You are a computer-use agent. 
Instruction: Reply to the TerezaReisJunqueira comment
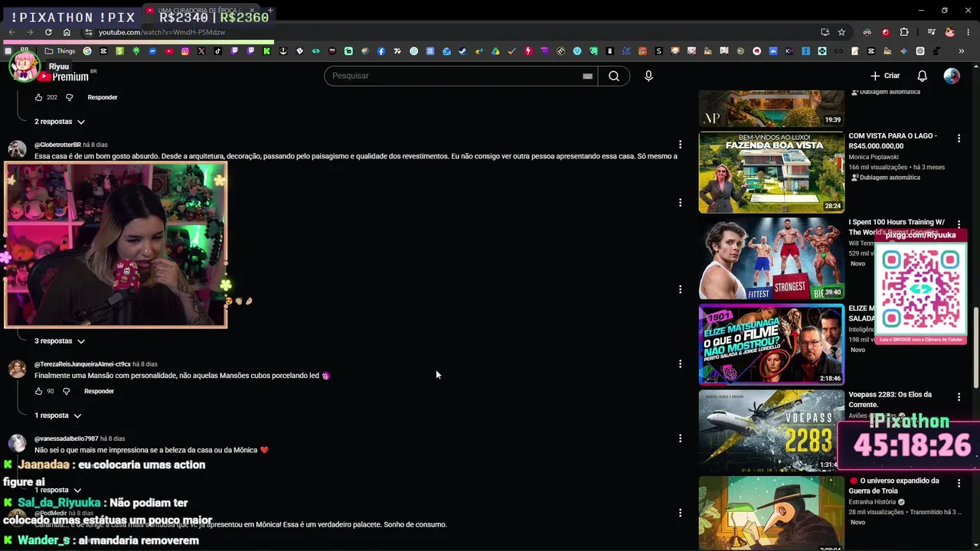(x=99, y=391)
